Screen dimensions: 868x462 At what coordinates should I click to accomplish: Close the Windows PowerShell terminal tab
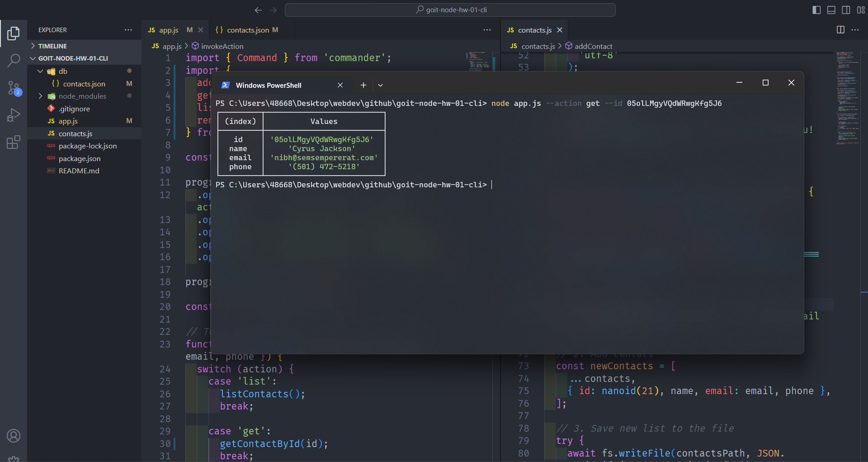340,85
